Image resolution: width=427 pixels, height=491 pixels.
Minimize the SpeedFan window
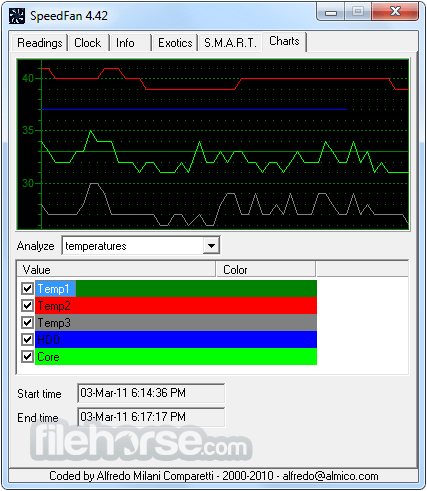331,12
